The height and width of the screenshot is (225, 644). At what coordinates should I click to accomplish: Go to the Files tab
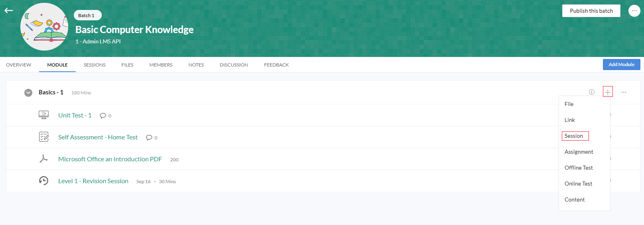[127, 65]
